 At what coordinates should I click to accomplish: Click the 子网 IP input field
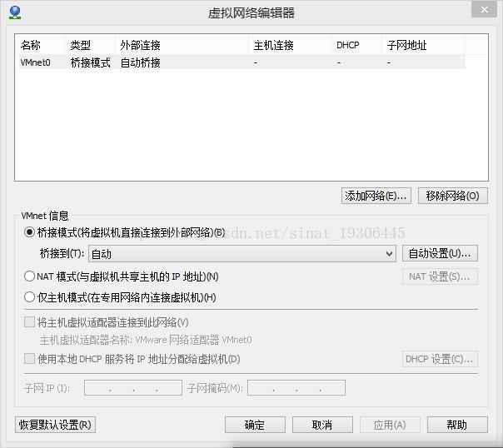coord(133,388)
